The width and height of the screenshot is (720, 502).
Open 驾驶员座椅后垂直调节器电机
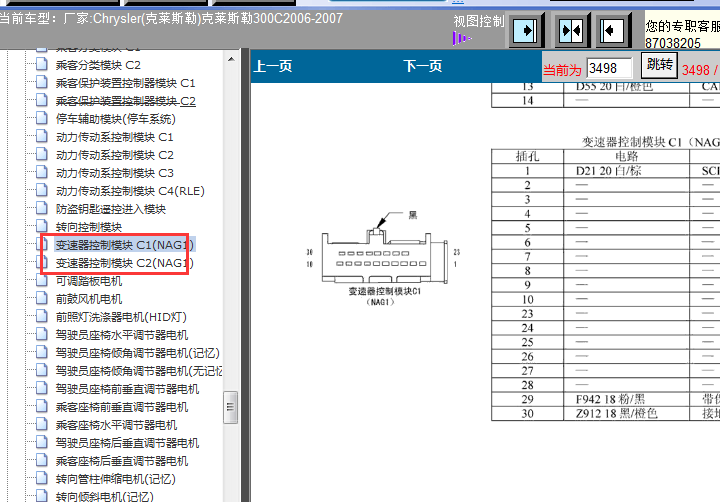[127, 443]
